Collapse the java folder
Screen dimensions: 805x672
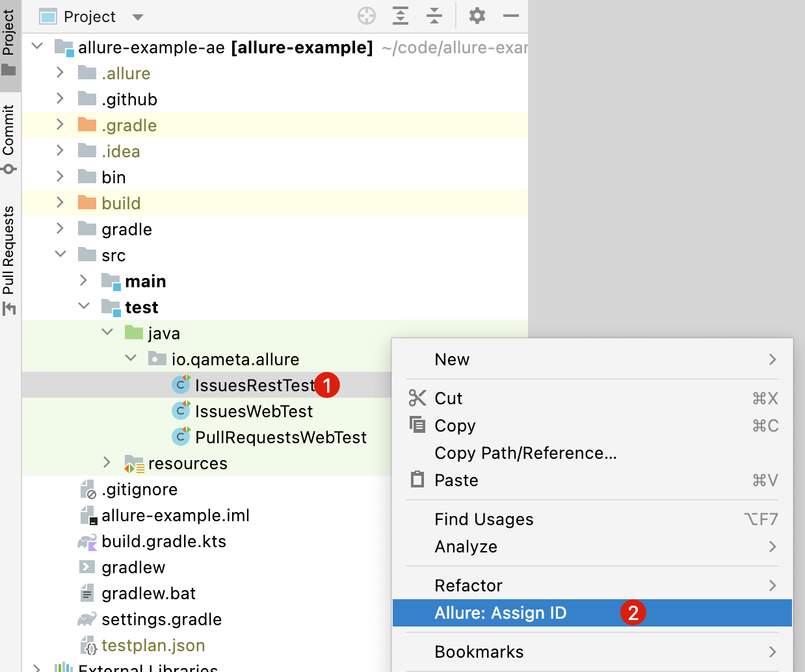click(x=107, y=333)
